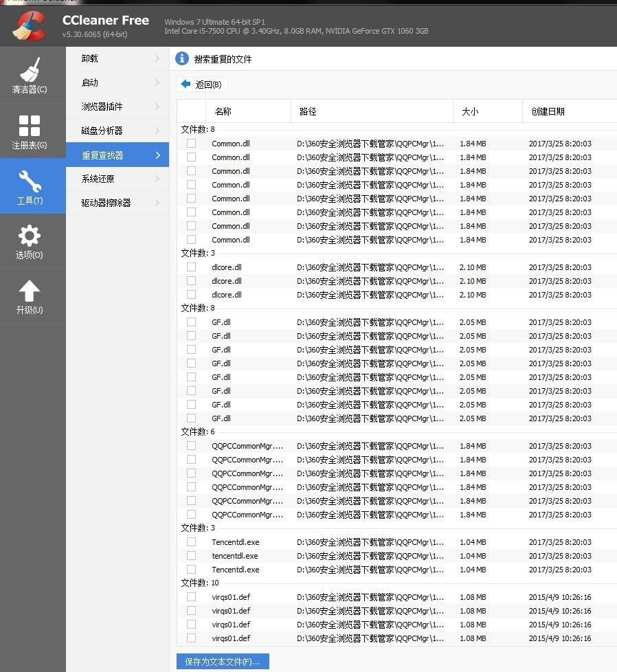Image resolution: width=617 pixels, height=672 pixels.
Task: Click 1.04 MB size of first Tencentdl.exe
Action: [473, 542]
